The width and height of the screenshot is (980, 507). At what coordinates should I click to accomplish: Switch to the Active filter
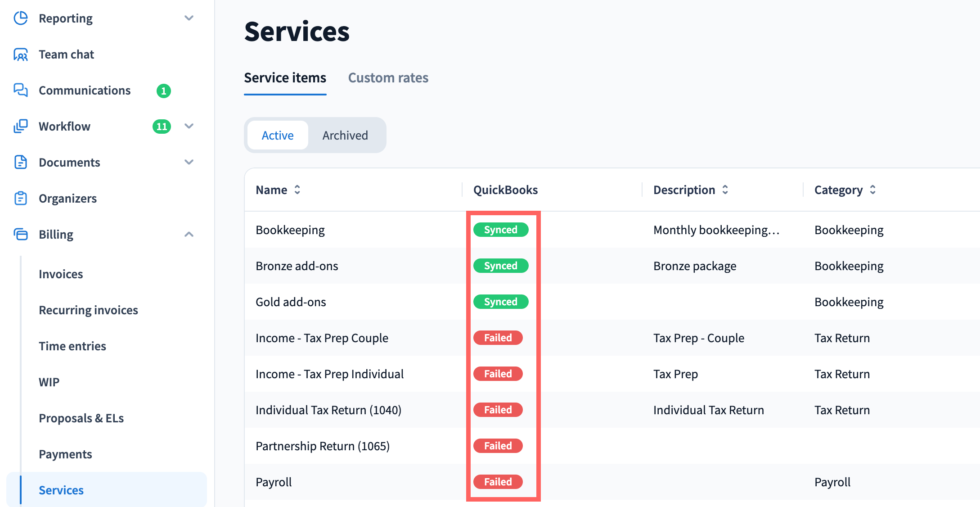coord(278,136)
